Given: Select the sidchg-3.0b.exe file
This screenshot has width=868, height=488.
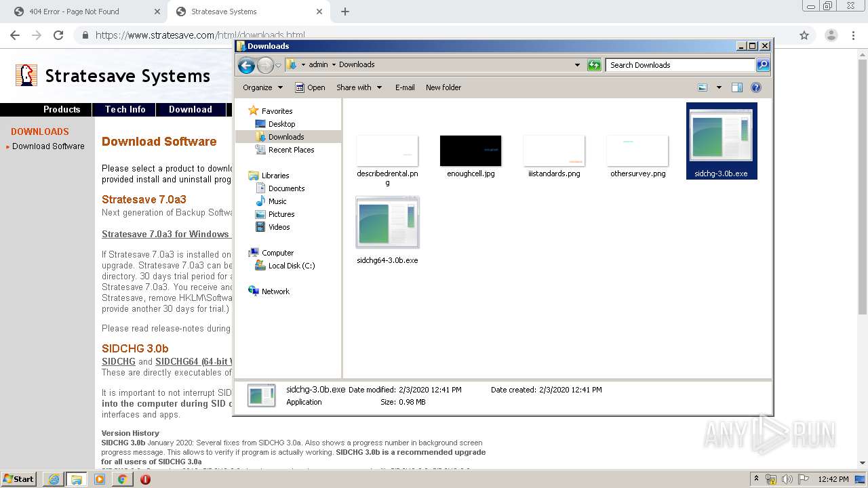Looking at the screenshot, I should pyautogui.click(x=721, y=141).
